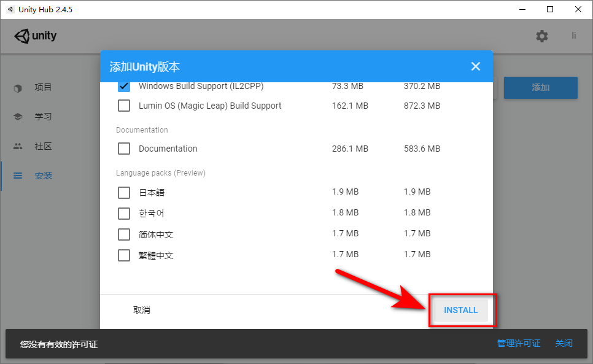The image size is (593, 364).
Task: Open the 管理许可证 link
Action: click(x=519, y=343)
